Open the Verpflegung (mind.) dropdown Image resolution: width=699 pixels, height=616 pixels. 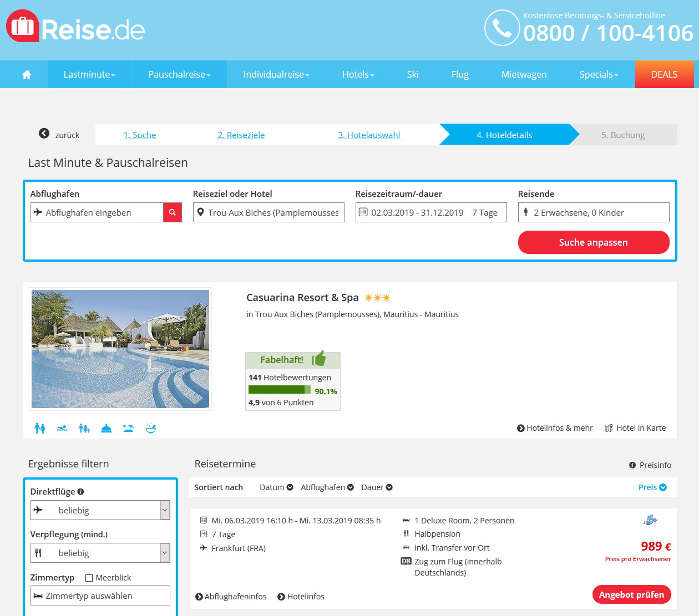pos(100,553)
